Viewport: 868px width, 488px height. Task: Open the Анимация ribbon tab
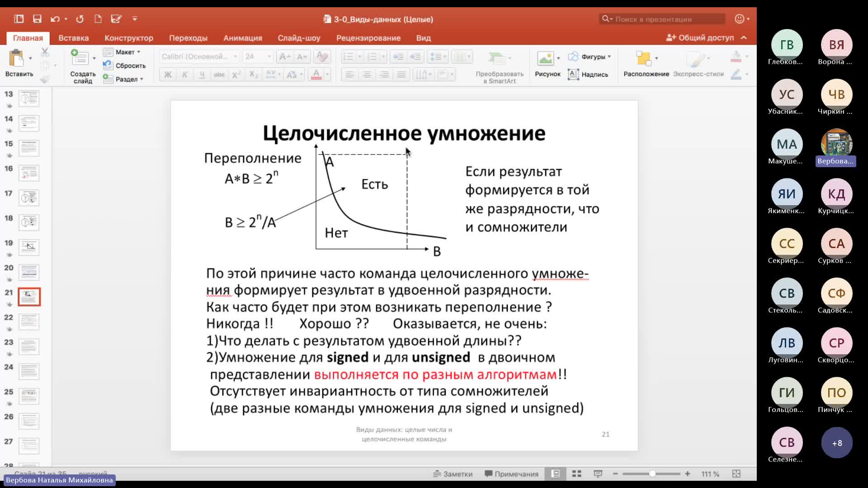click(243, 38)
